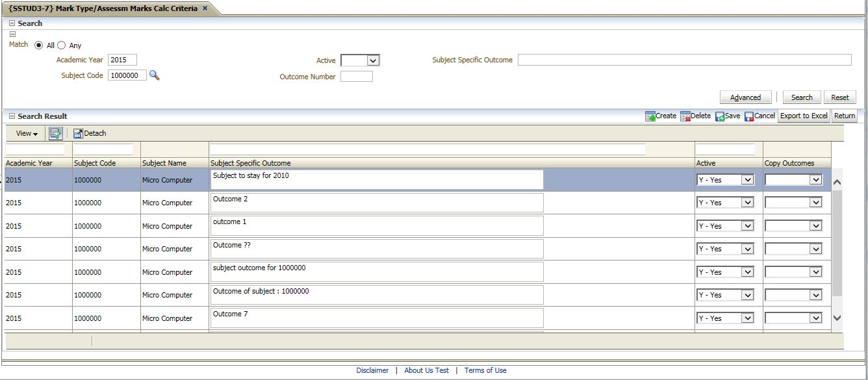Collapse the Search Result section

tap(12, 116)
